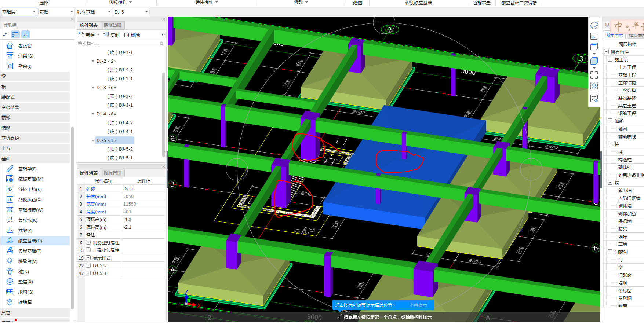Open the 梁 navigation section
The image size is (644, 323).
point(35,77)
